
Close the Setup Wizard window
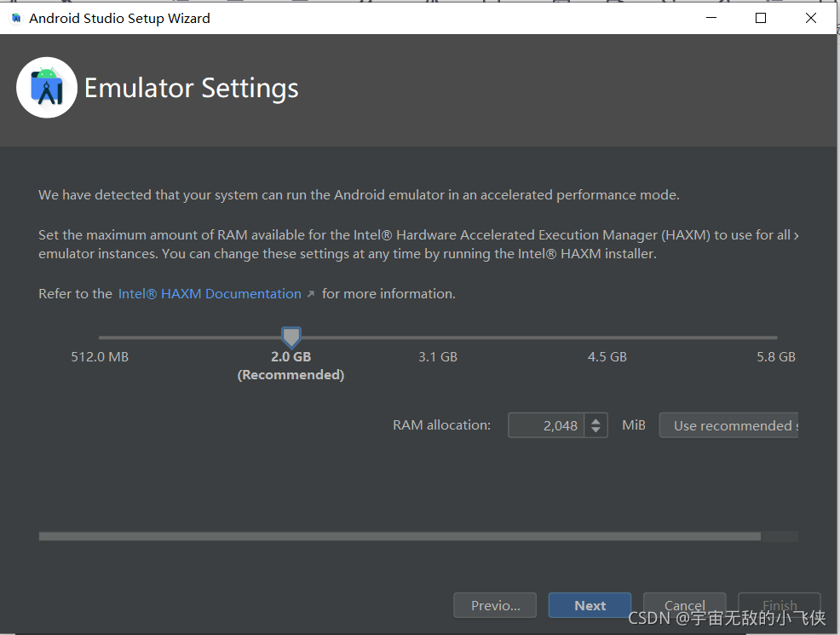point(810,18)
